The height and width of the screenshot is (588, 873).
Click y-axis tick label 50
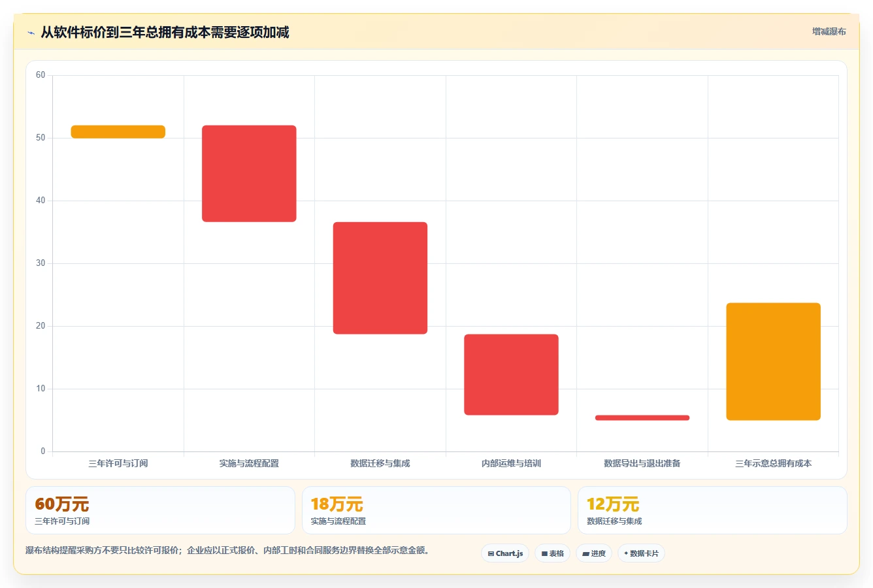click(41, 138)
